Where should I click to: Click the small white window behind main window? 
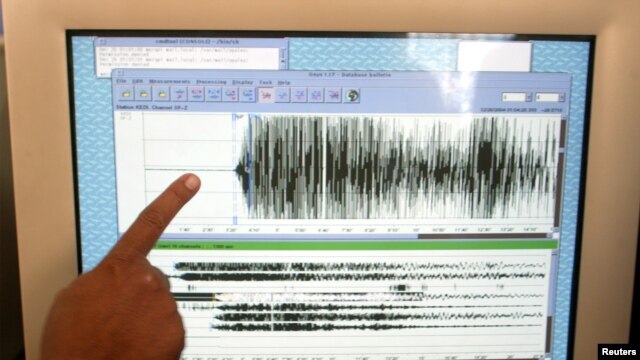(494, 57)
